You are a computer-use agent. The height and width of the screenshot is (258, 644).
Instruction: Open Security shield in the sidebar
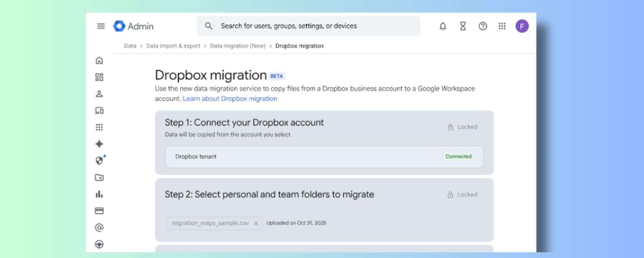[x=99, y=161]
